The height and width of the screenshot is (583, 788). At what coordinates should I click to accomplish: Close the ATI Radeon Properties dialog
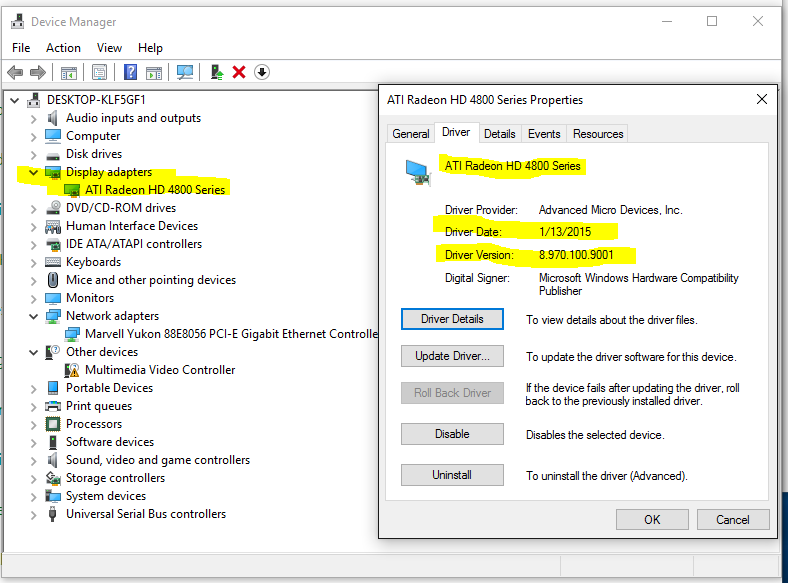click(762, 100)
